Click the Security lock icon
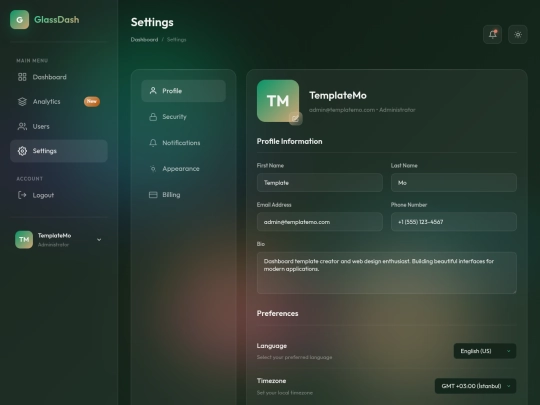The width and height of the screenshot is (540, 405). [x=153, y=117]
